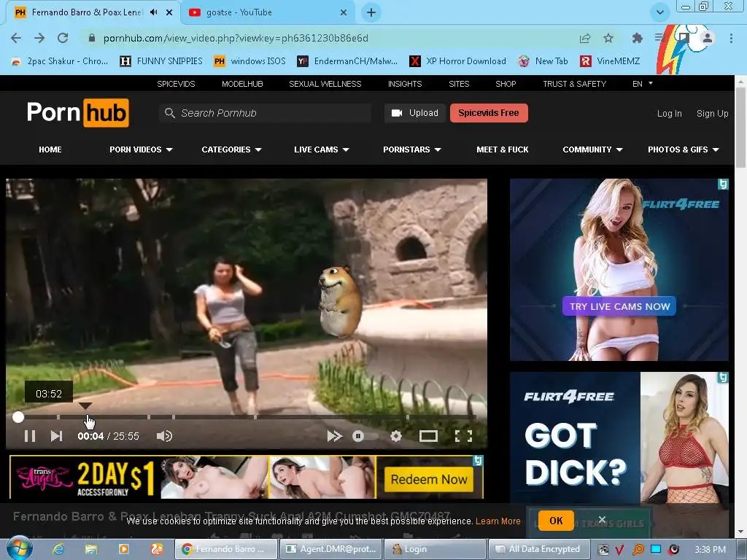The image size is (747, 560).
Task: Open the EndermanCH/Malw... bookmark
Action: coord(347,61)
